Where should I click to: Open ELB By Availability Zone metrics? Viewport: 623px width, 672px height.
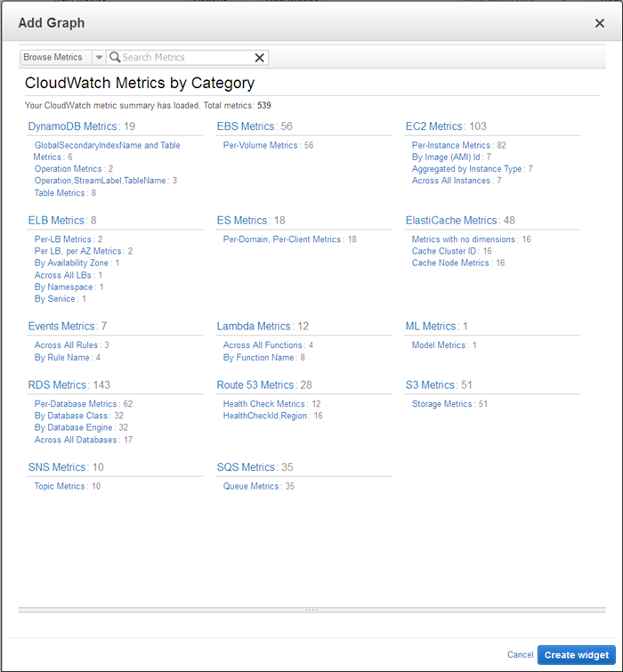[x=71, y=263]
